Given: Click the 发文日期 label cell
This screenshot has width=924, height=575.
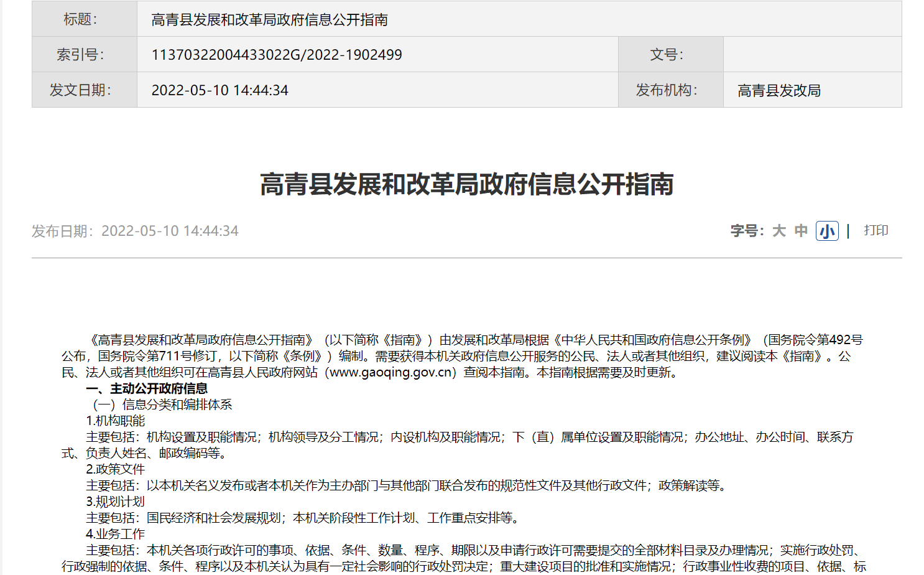Looking at the screenshot, I should click(x=81, y=90).
